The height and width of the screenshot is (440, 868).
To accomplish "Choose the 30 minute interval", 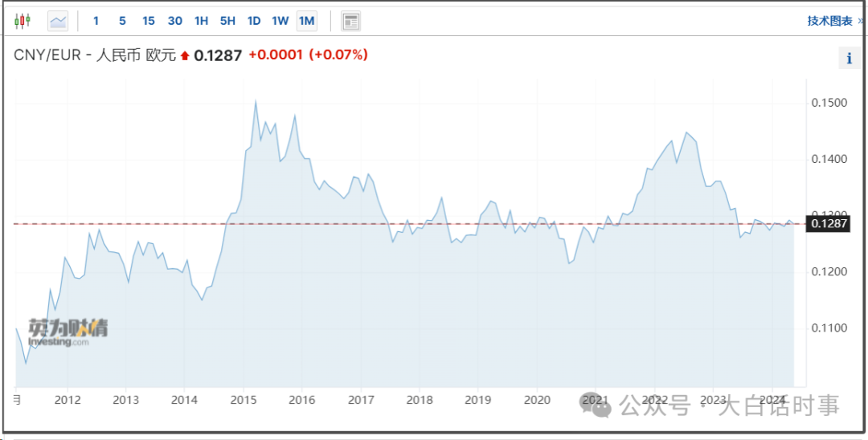I will click(x=175, y=21).
